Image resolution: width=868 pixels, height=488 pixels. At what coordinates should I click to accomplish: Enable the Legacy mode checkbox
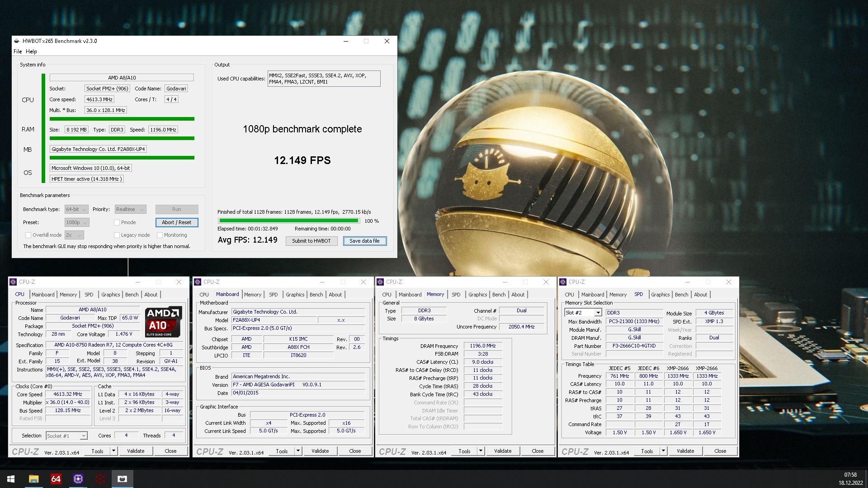click(117, 235)
